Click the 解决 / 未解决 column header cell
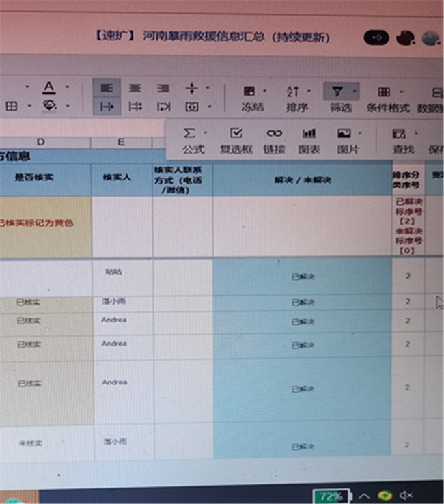Viewport: 444px width, 504px height. coord(302,179)
